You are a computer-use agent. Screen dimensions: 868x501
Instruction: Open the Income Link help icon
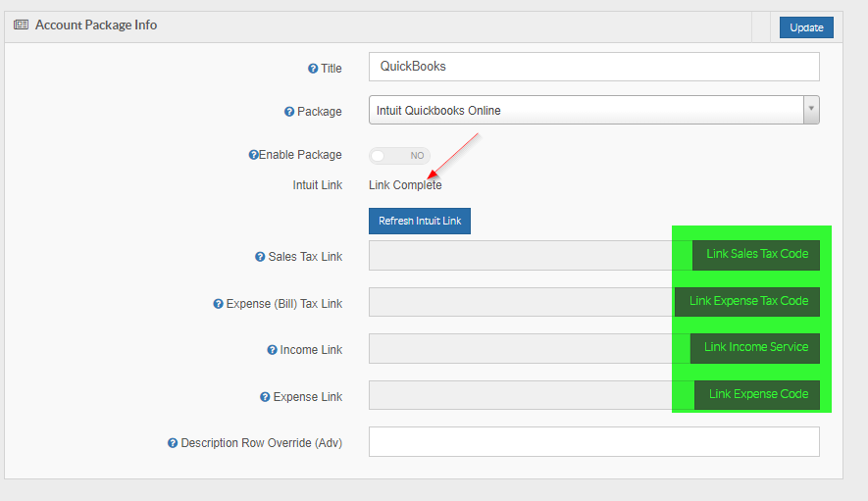click(272, 350)
